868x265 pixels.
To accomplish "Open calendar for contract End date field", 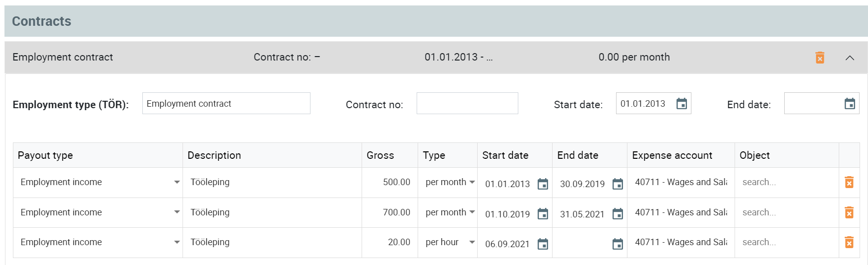I will (x=850, y=104).
